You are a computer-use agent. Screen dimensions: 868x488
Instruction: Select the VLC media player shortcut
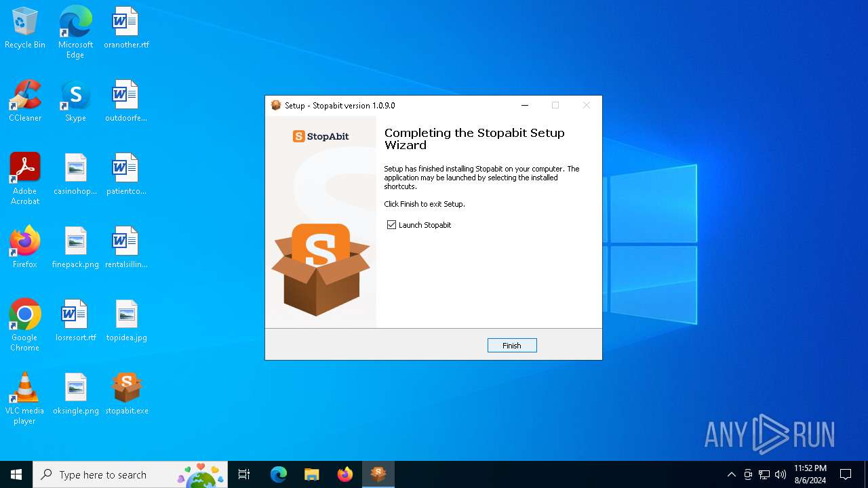pyautogui.click(x=25, y=399)
